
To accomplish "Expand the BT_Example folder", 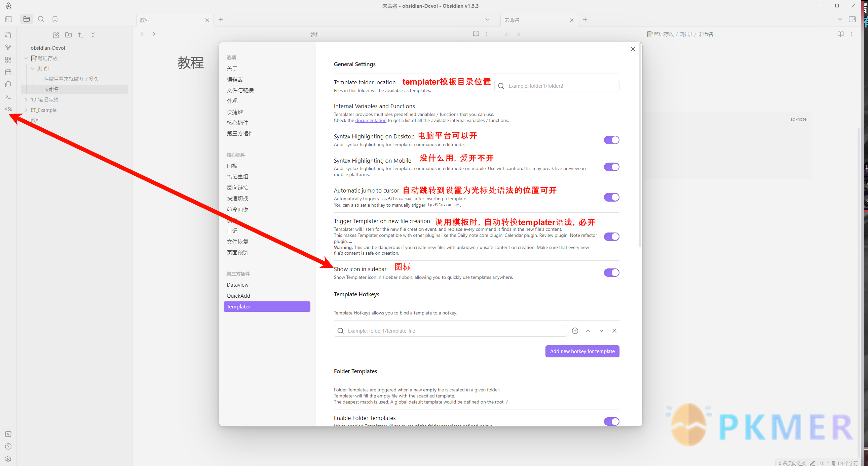I will coord(26,110).
